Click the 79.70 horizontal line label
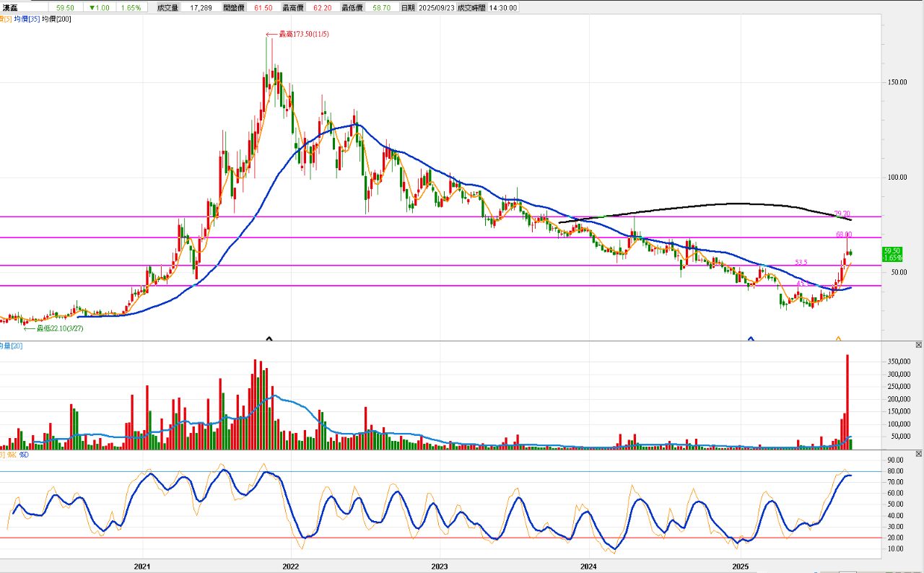This screenshot has width=924, height=573. click(842, 214)
